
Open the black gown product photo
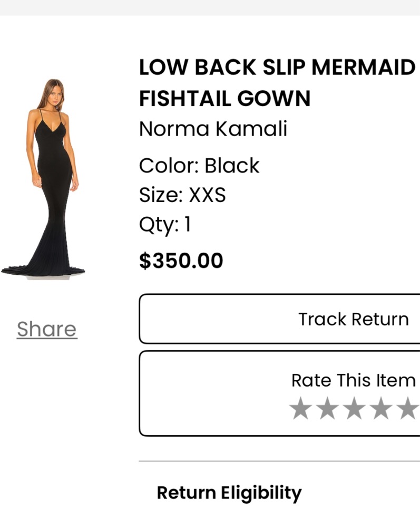point(45,179)
